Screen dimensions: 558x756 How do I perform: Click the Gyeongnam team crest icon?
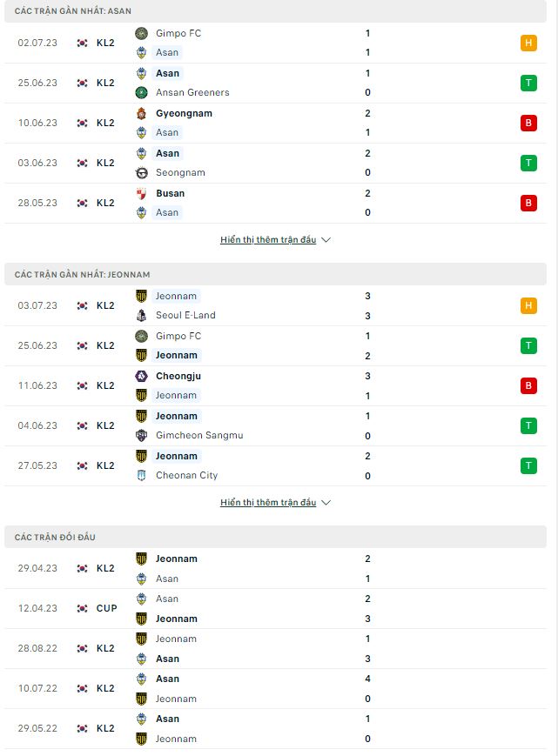coord(141,113)
